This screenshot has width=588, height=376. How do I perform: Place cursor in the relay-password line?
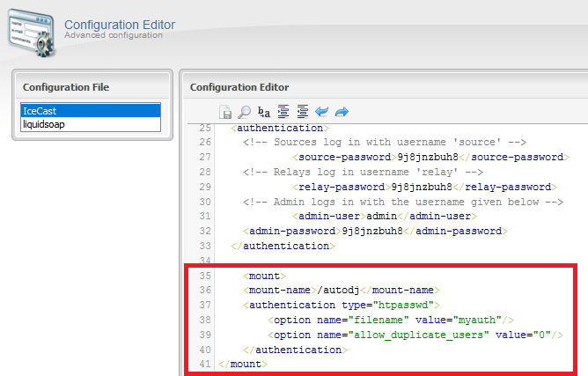point(423,187)
